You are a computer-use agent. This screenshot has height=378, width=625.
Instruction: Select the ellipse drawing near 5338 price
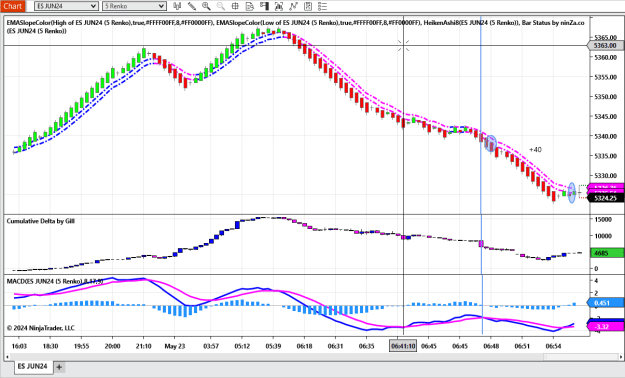(491, 143)
